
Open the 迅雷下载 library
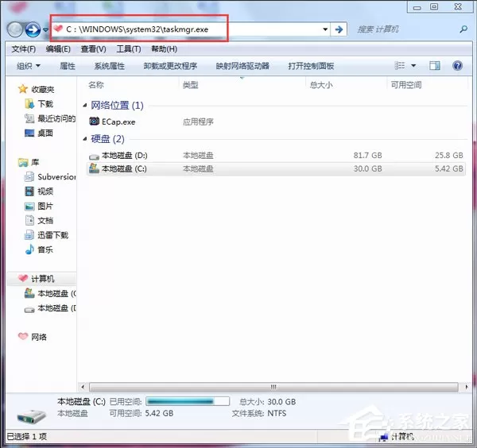[47, 235]
